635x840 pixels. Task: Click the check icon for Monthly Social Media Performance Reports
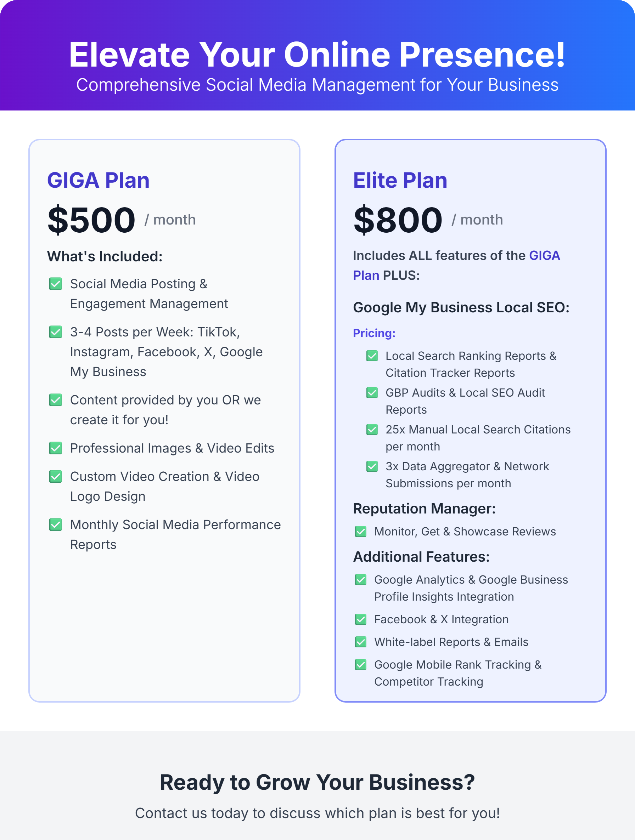(56, 524)
